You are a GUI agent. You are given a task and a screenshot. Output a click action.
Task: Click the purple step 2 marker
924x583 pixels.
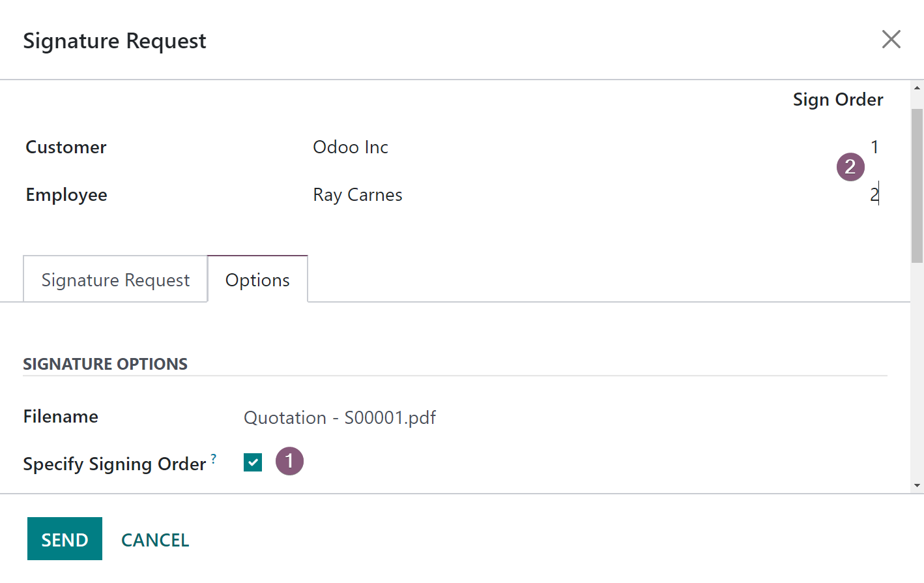850,167
